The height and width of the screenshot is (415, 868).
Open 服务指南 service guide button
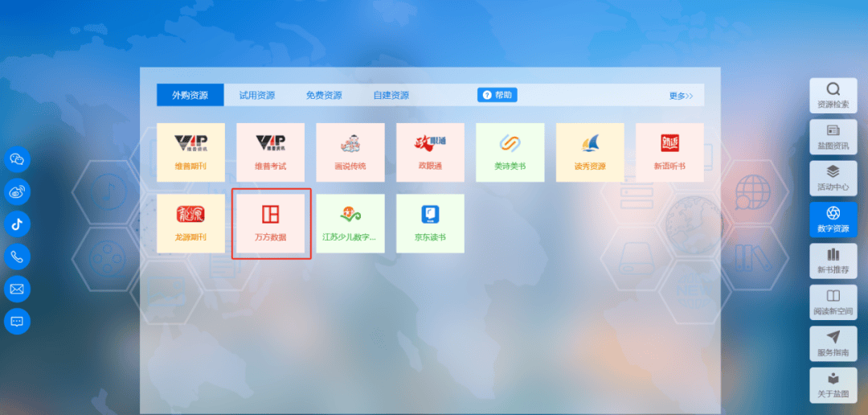click(833, 343)
